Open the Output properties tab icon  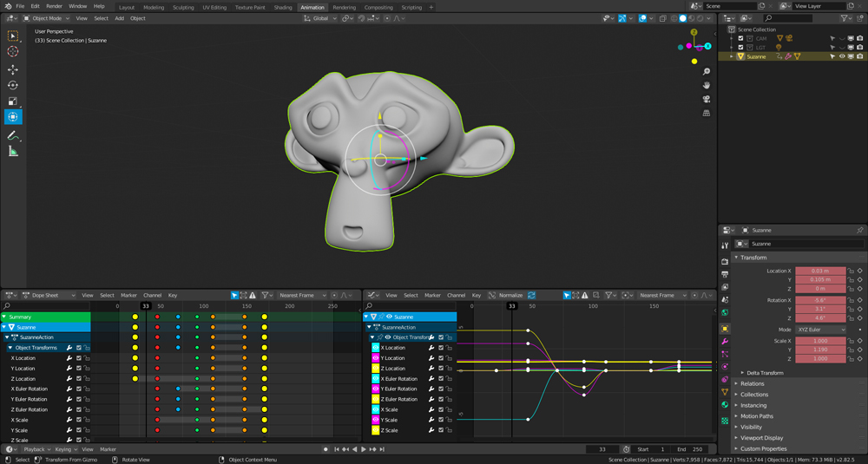pos(725,274)
